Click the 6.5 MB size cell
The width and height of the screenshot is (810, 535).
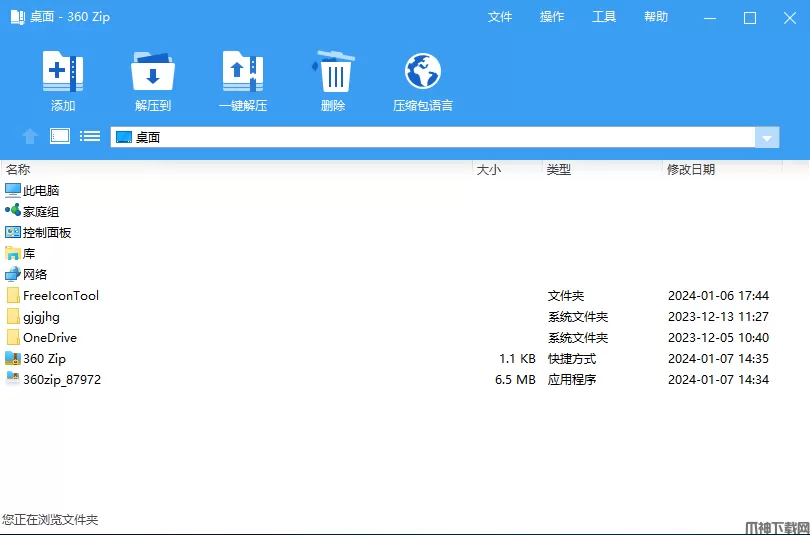click(515, 380)
